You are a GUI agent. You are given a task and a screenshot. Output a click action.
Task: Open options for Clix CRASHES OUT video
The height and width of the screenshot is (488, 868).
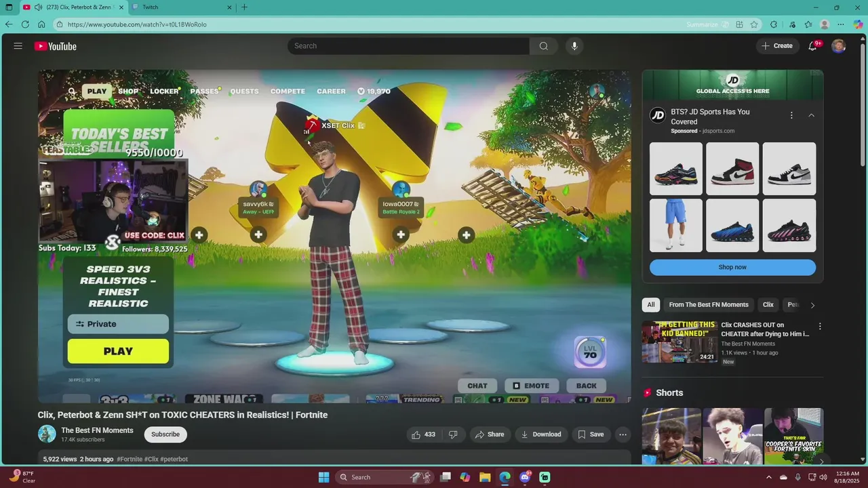click(820, 326)
